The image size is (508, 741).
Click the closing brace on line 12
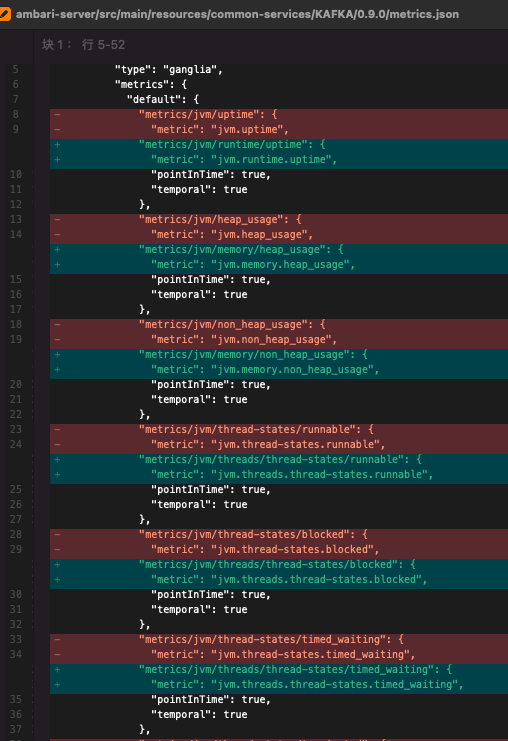(145, 205)
